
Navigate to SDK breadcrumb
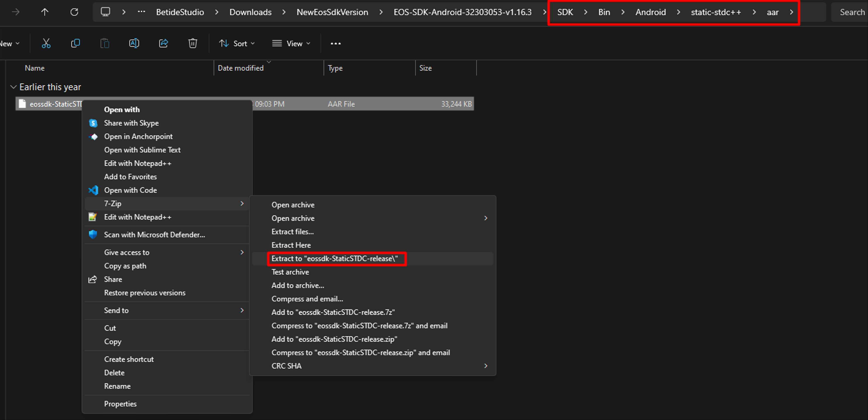pos(565,12)
